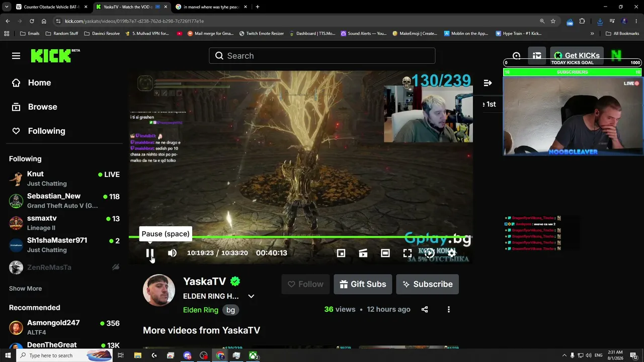This screenshot has width=644, height=362.
Task: Share the video with the share icon
Action: [425, 309]
